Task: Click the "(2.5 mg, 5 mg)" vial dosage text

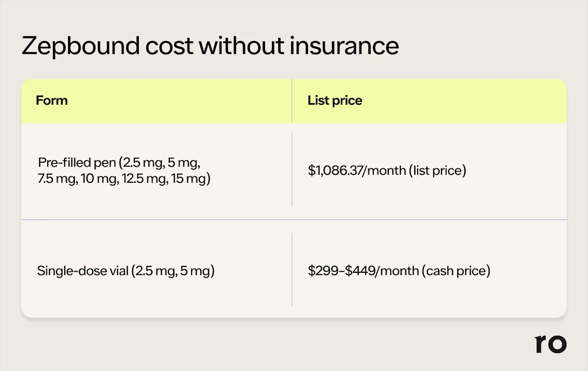Action: pos(173,271)
